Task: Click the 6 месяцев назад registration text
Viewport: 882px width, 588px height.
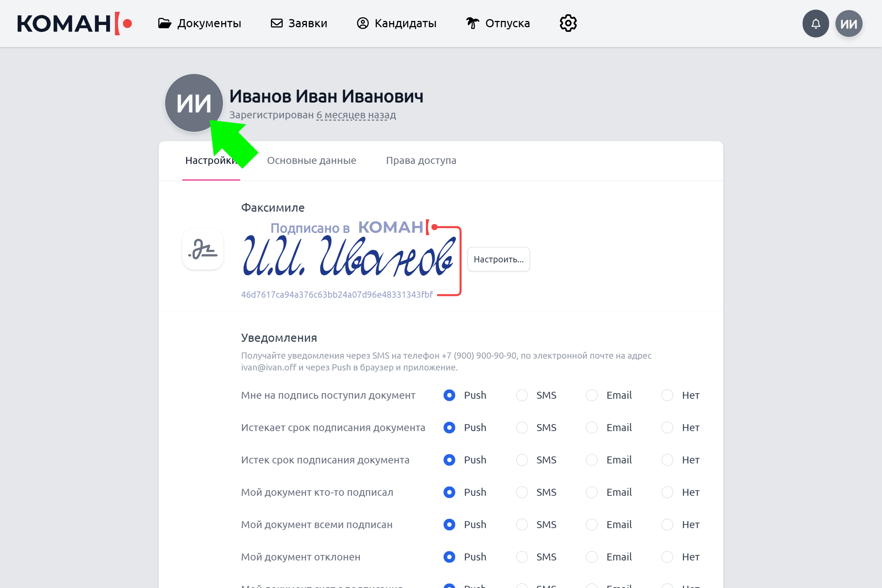Action: 356,115
